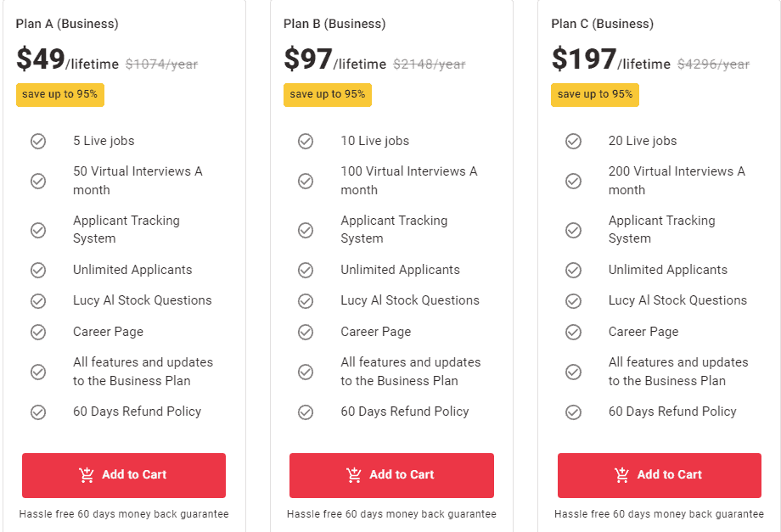Click checkmark icon next to Plan B '10 Live jobs'
The width and height of the screenshot is (781, 532).
(x=306, y=141)
